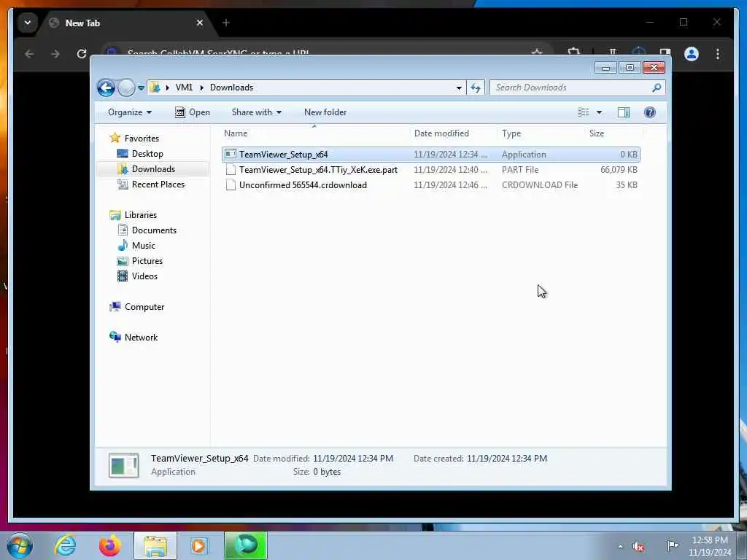Image resolution: width=747 pixels, height=560 pixels.
Task: Open the Documents library
Action: coord(154,230)
